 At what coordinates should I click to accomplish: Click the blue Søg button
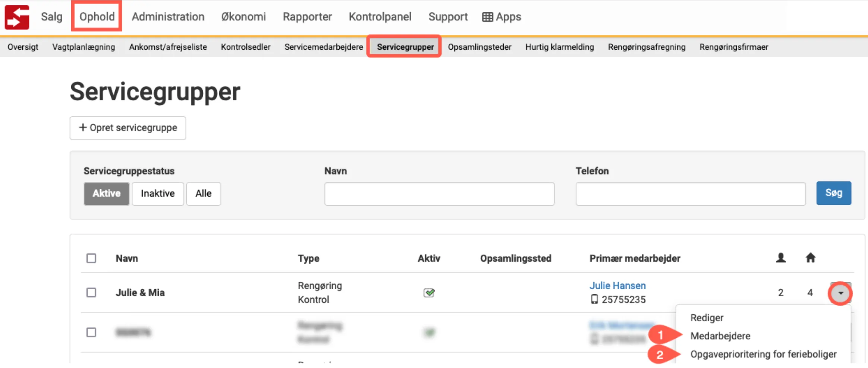[x=834, y=193]
